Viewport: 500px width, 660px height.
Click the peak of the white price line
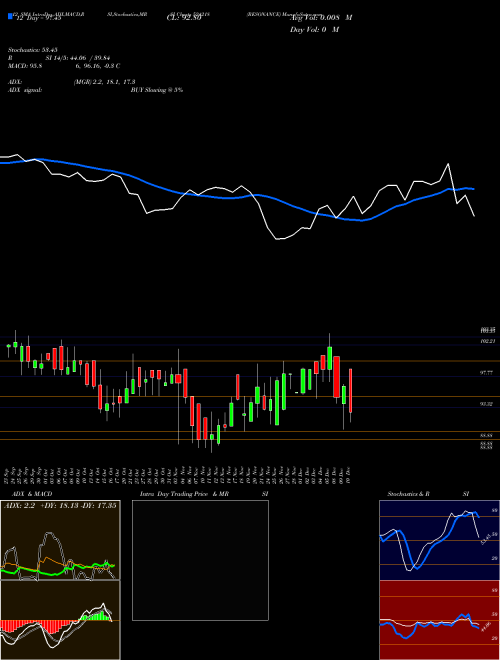coord(448,164)
